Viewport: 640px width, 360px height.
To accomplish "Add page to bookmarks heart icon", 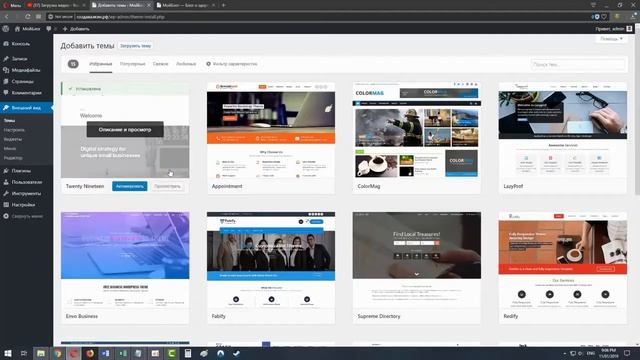I will (604, 17).
